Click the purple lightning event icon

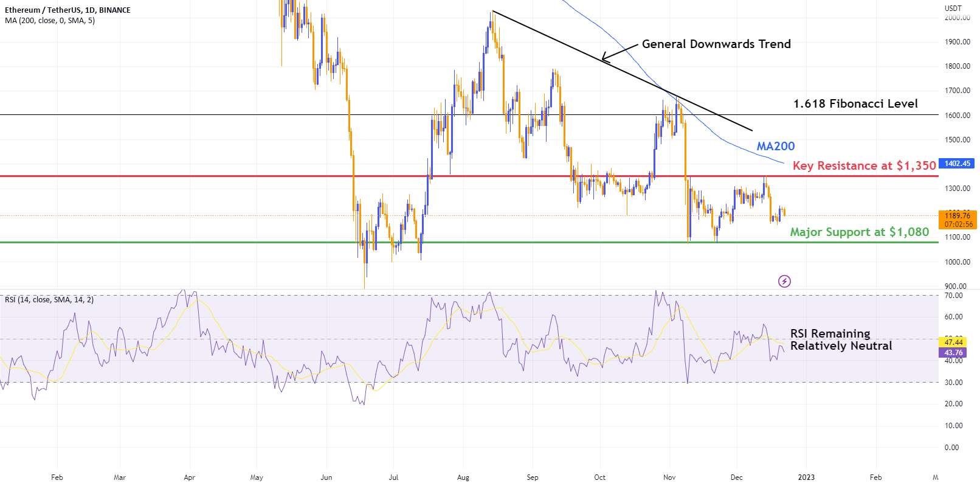784,281
